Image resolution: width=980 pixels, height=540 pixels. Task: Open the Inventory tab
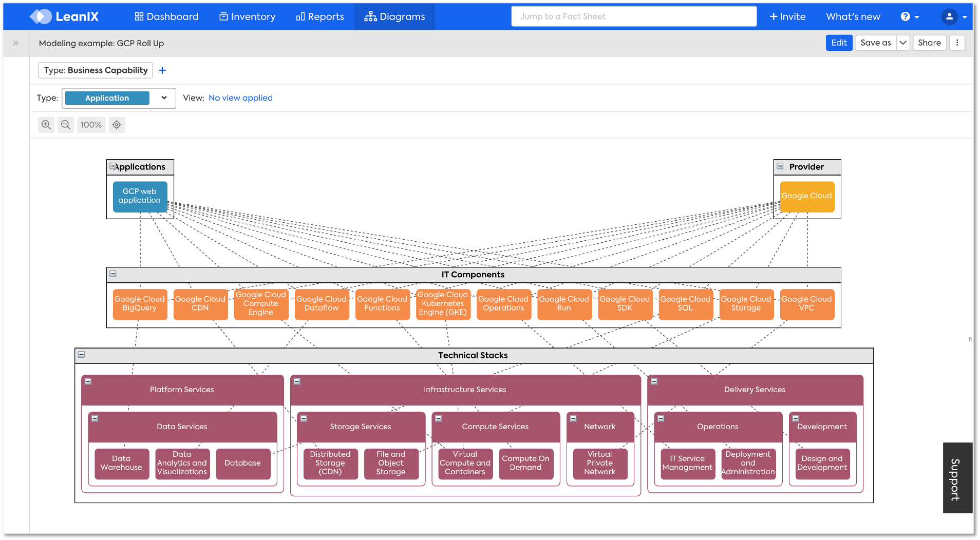pyautogui.click(x=248, y=16)
